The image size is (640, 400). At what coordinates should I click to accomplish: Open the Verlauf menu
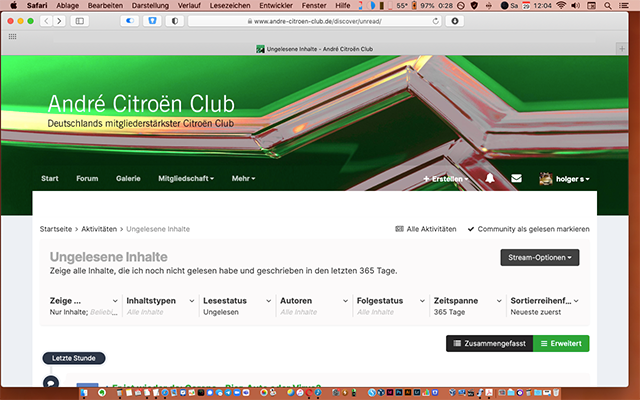[189, 5]
